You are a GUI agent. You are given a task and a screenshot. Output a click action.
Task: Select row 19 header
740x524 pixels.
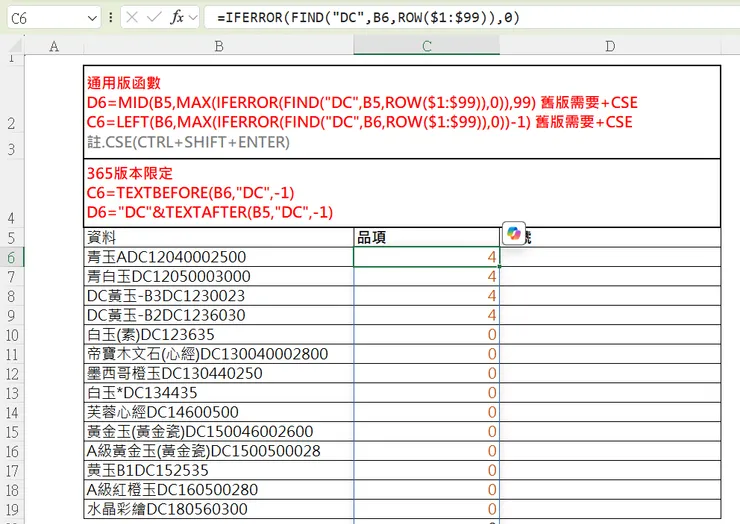[x=12, y=510]
